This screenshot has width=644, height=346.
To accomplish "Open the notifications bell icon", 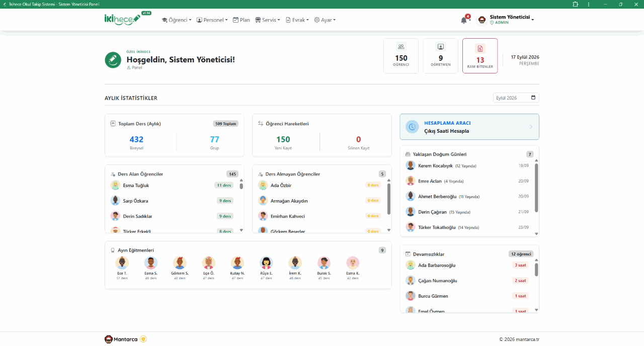I will tap(464, 20).
